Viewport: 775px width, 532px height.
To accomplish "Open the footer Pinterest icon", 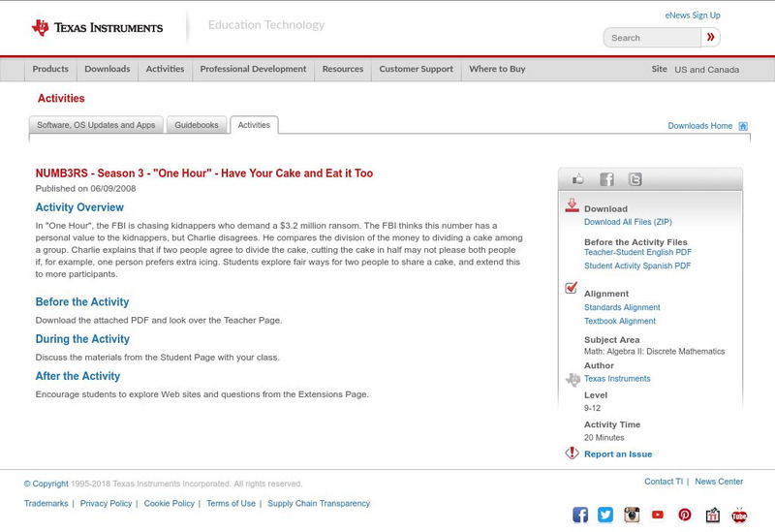I will coord(685,515).
